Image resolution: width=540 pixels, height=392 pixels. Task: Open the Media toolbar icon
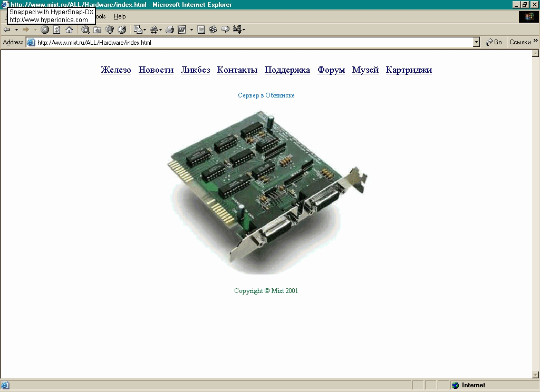pos(110,30)
